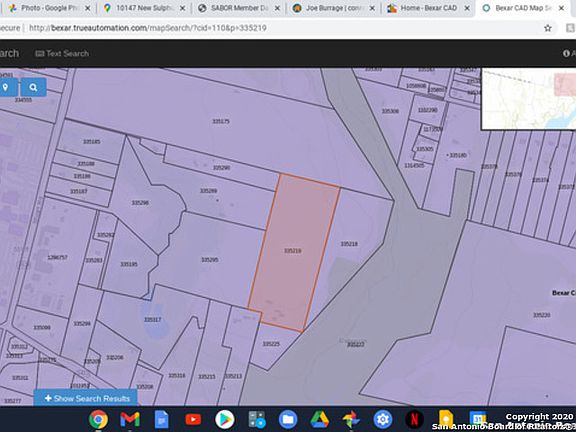576x432 pixels.
Task: Click the overview minimap thumbnail
Action: [x=529, y=98]
